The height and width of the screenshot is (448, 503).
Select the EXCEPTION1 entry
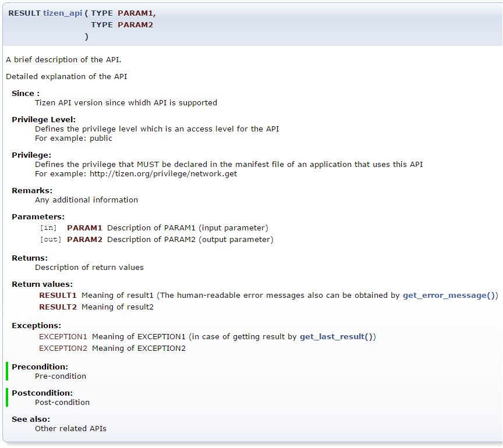click(x=63, y=336)
